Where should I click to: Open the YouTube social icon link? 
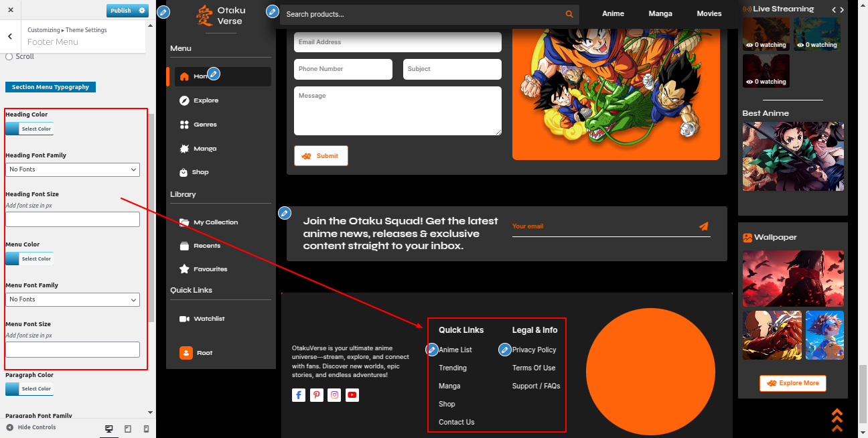[x=352, y=395]
